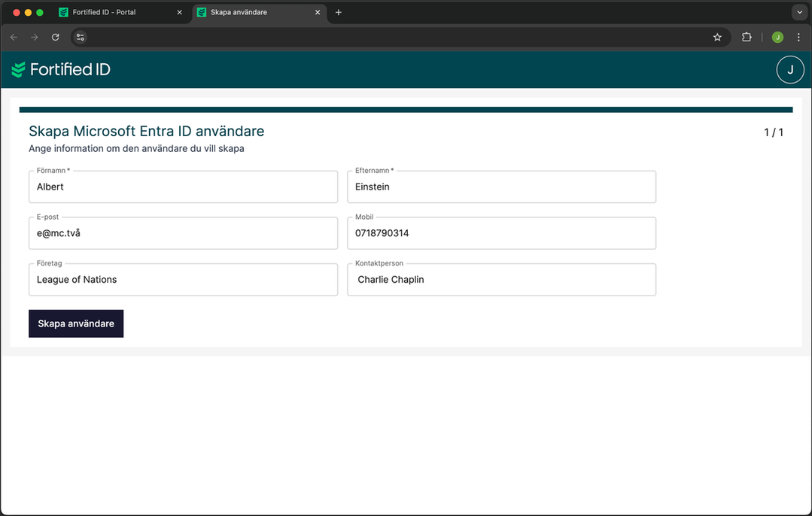Open Chrome profile J icon
812x516 pixels.
(x=777, y=38)
